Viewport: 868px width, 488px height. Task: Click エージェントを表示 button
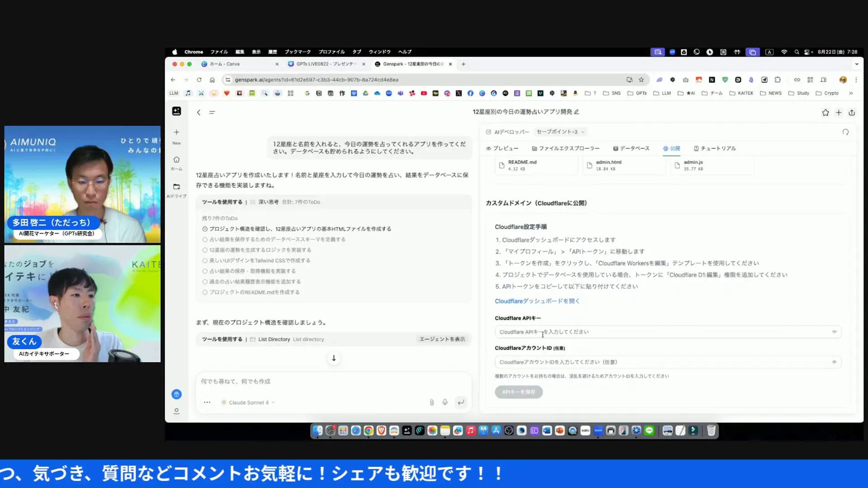(x=442, y=339)
